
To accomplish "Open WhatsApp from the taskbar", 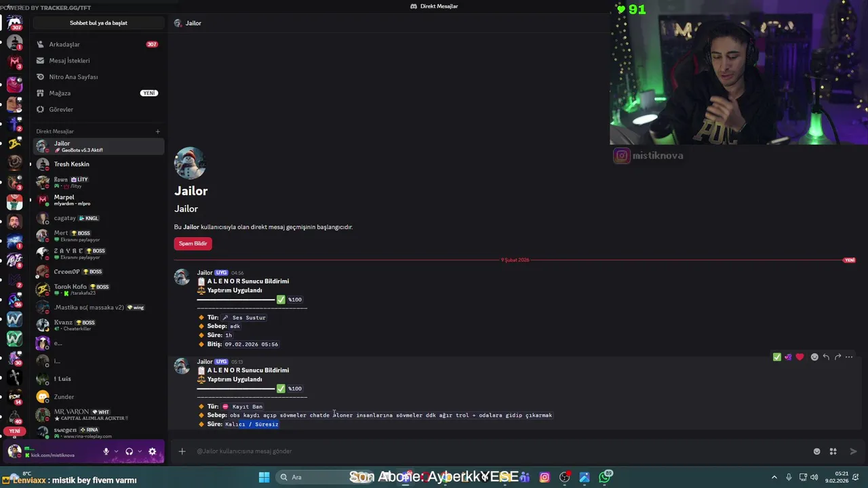I will pos(605,477).
